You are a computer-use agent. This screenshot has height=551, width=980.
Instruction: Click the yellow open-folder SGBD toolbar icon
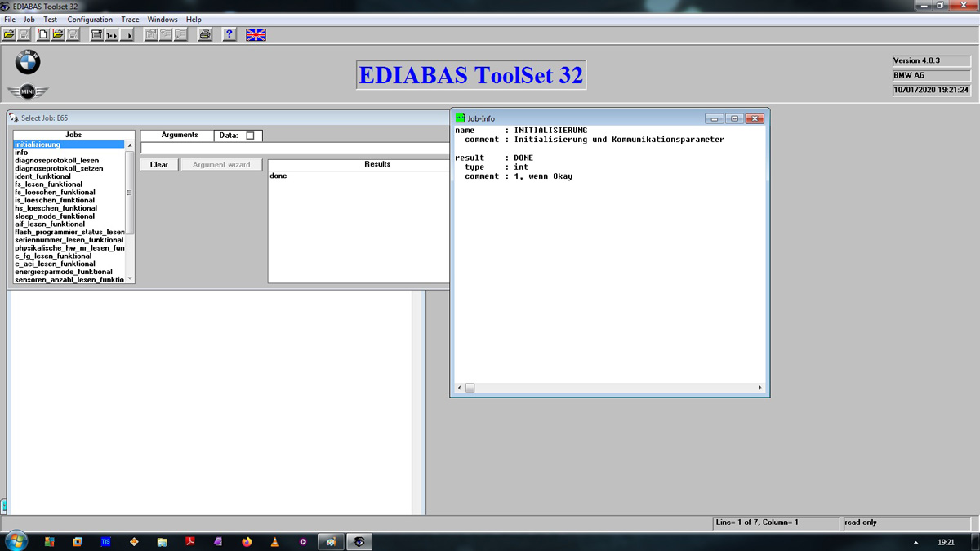(x=9, y=35)
